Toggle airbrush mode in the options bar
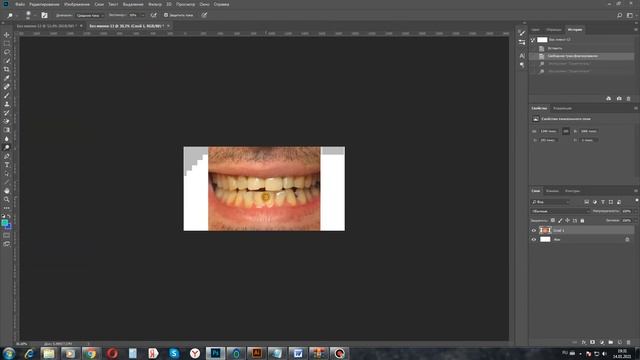Image resolution: width=640 pixels, height=360 pixels. (153, 15)
